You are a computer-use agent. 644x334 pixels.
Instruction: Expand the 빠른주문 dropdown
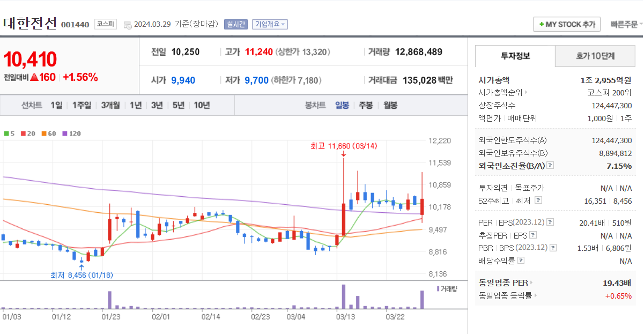click(626, 25)
